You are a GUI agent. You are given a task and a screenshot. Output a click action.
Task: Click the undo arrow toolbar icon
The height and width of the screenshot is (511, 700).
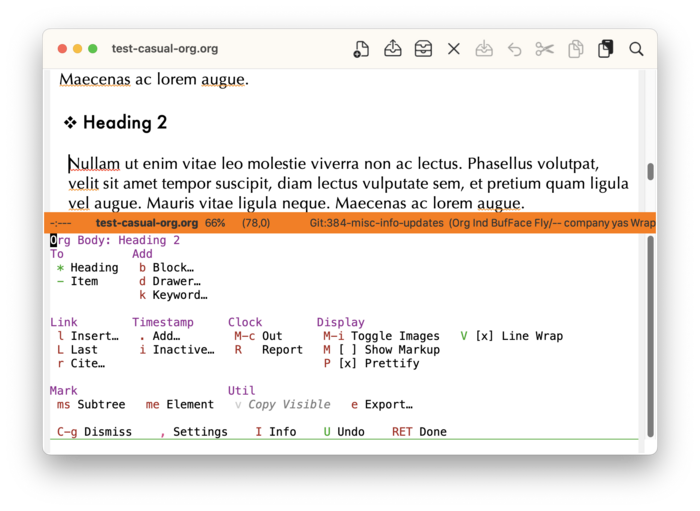[514, 49]
